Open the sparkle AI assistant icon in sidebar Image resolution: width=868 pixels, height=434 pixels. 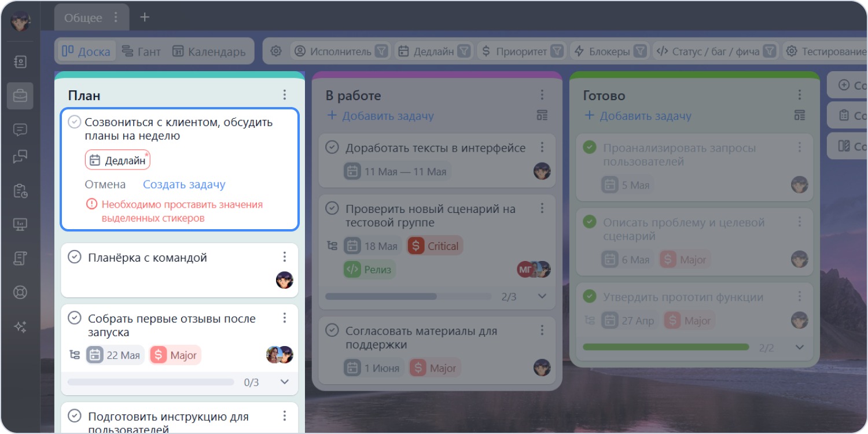(20, 327)
